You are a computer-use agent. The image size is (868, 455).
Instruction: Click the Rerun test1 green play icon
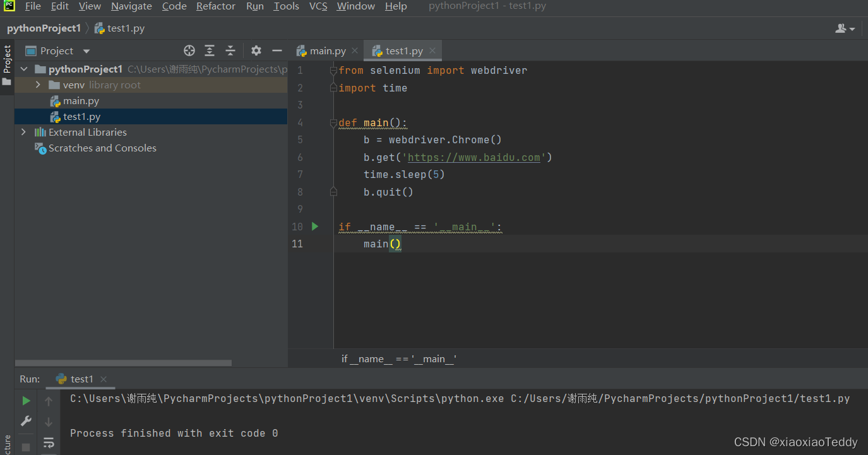[x=25, y=400]
